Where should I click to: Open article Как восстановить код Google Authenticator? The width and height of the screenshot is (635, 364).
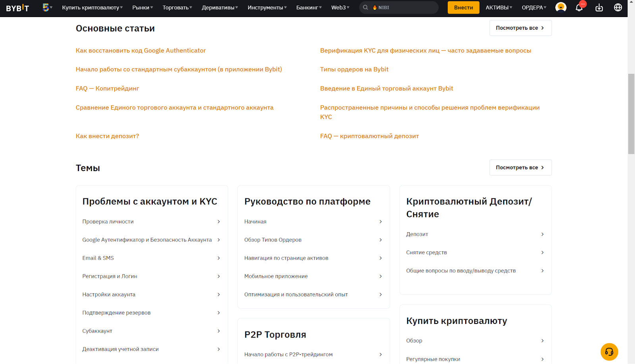coord(141,50)
